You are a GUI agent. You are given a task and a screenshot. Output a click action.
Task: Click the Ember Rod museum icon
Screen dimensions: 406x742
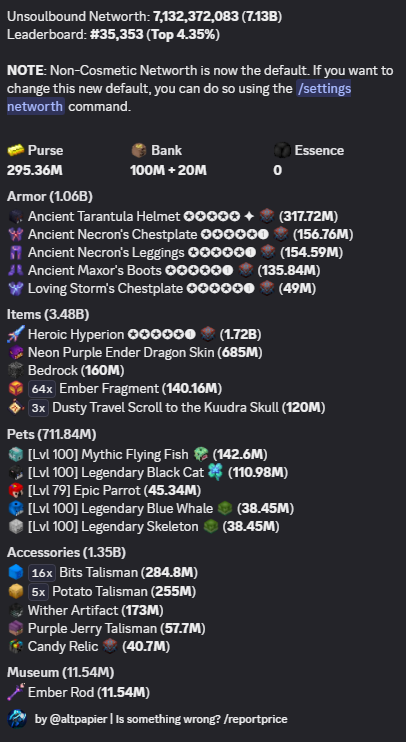tap(16, 692)
